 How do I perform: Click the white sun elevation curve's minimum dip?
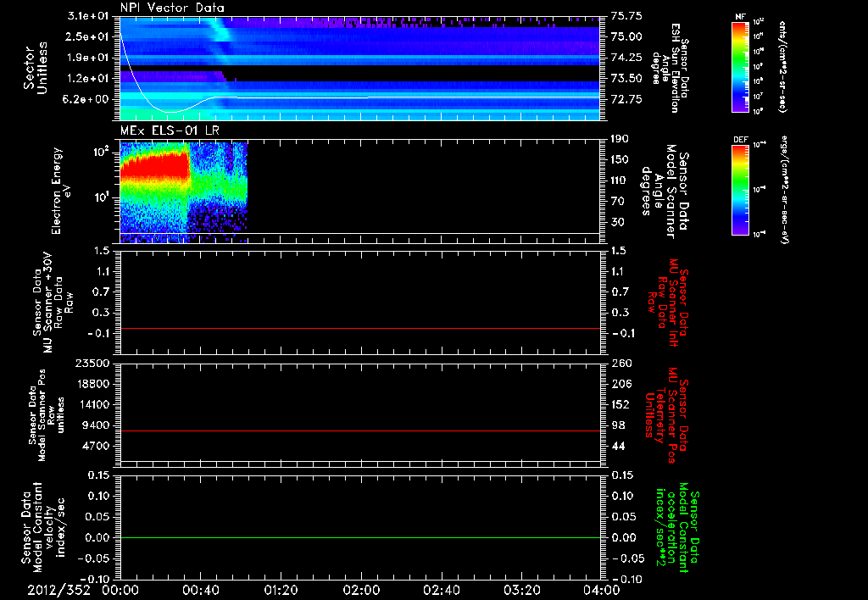(x=170, y=112)
